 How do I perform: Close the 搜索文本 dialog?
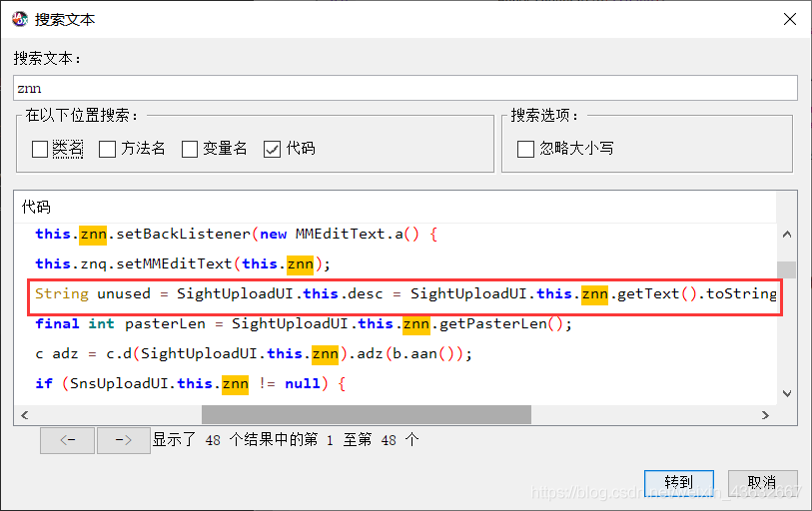coord(790,19)
